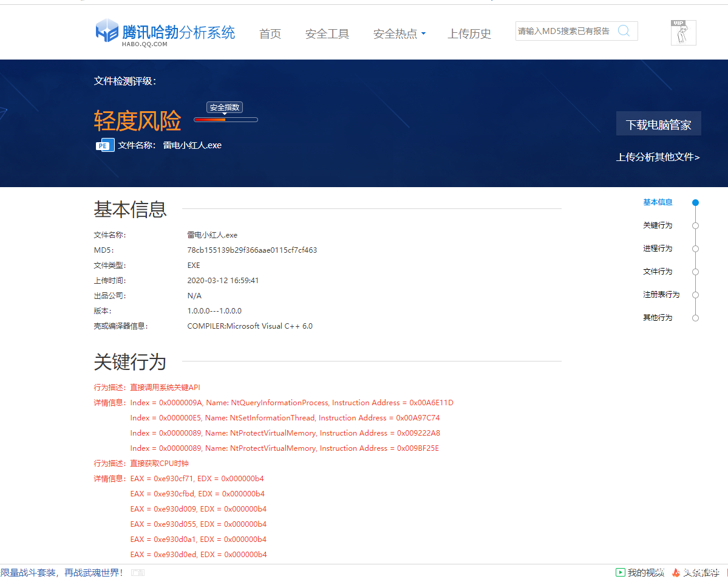The image size is (728, 579).
Task: Click the Tencent Habo logo icon
Action: coord(107,30)
